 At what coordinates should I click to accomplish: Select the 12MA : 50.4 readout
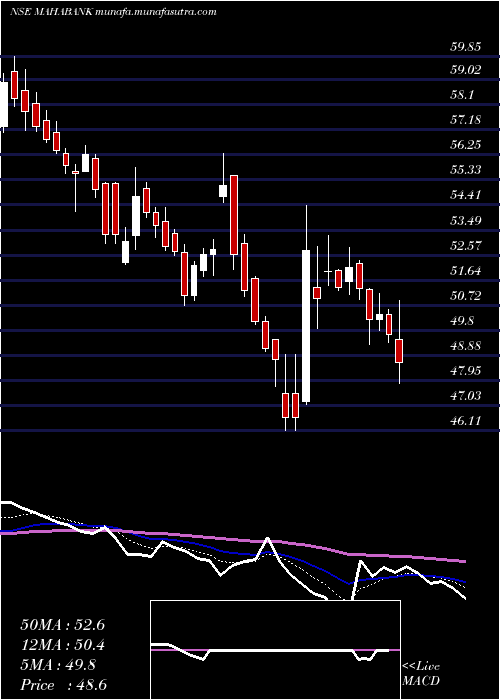click(x=62, y=646)
